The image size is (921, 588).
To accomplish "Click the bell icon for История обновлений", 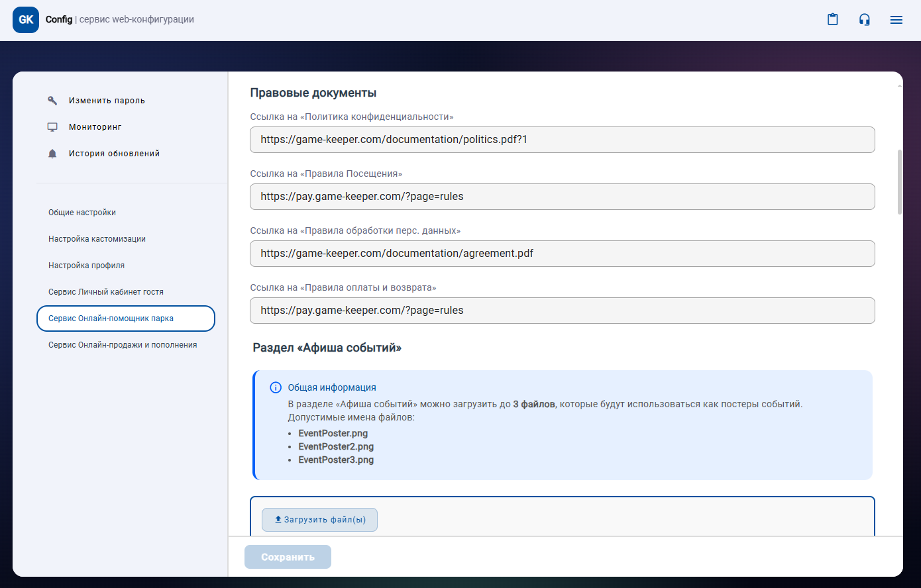I will click(x=52, y=154).
